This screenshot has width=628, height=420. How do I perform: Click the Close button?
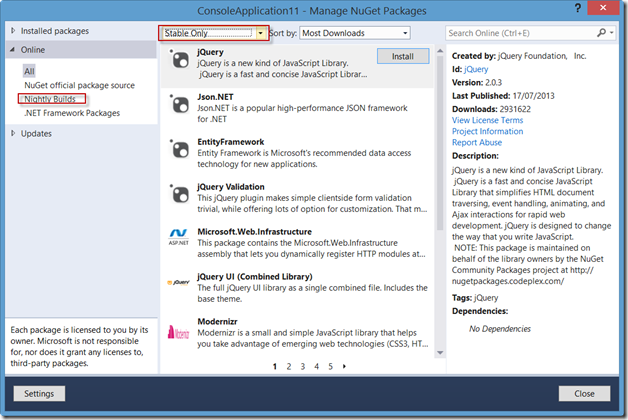pos(584,394)
